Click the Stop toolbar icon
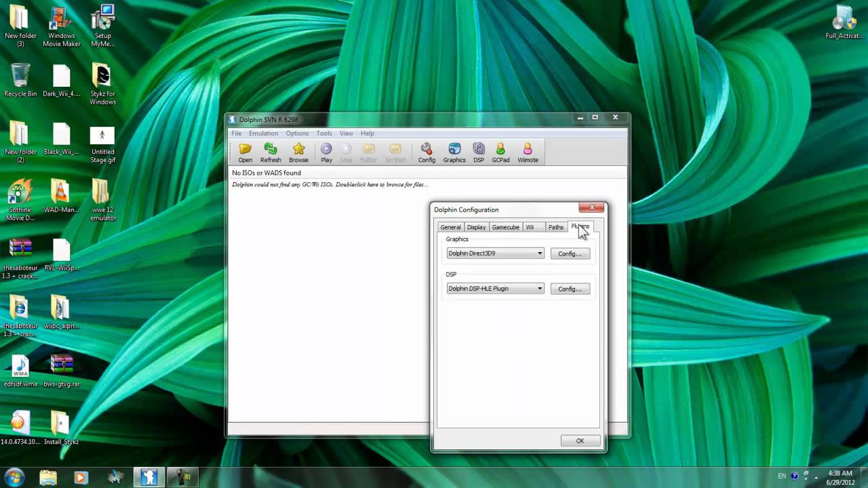868x488 pixels. point(346,152)
